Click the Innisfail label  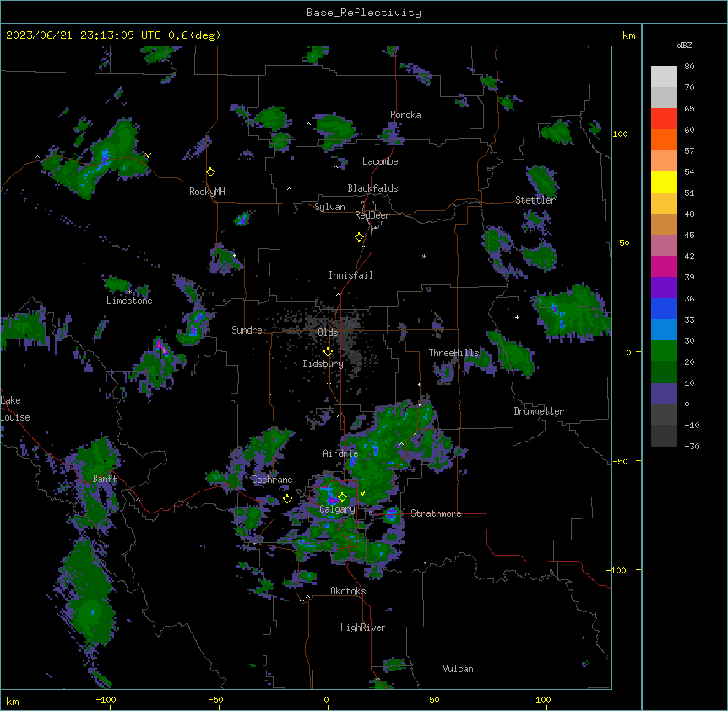click(350, 275)
